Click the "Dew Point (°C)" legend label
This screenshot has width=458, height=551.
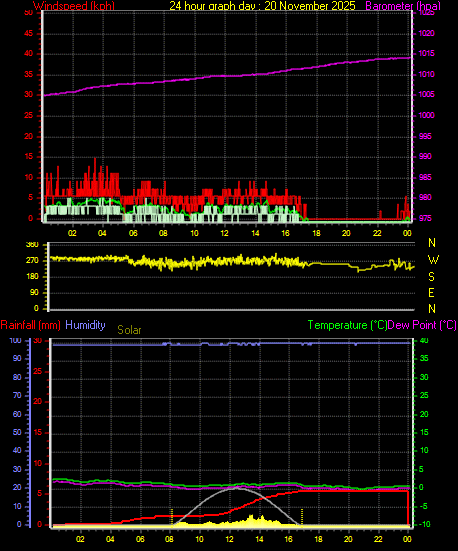point(422,325)
